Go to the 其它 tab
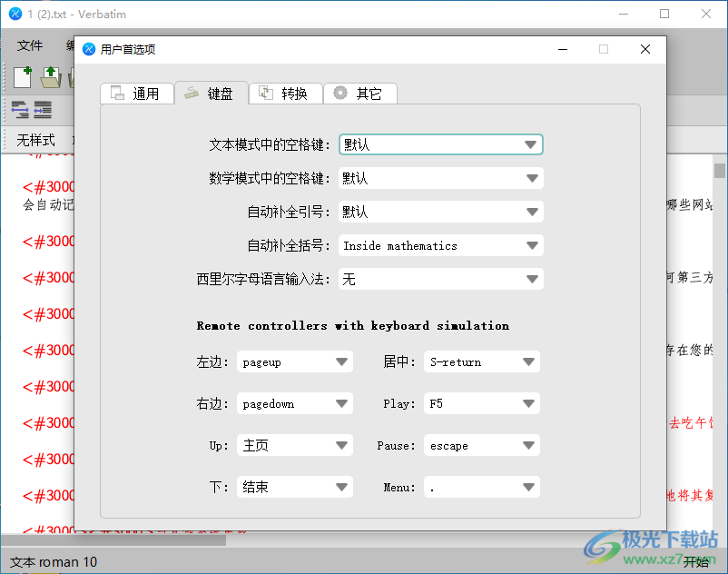The height and width of the screenshot is (574, 728). coord(359,94)
